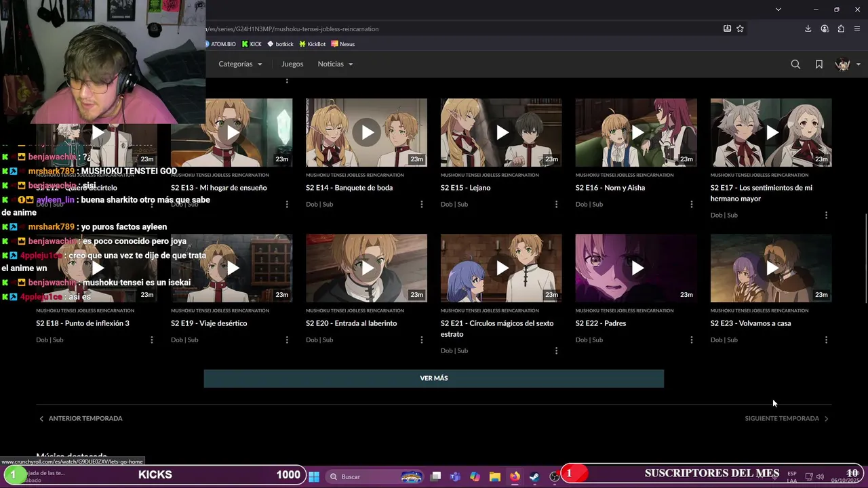The image size is (868, 488).
Task: Play S2 E16 Norn y Aisha thumbnail
Action: [x=636, y=133]
